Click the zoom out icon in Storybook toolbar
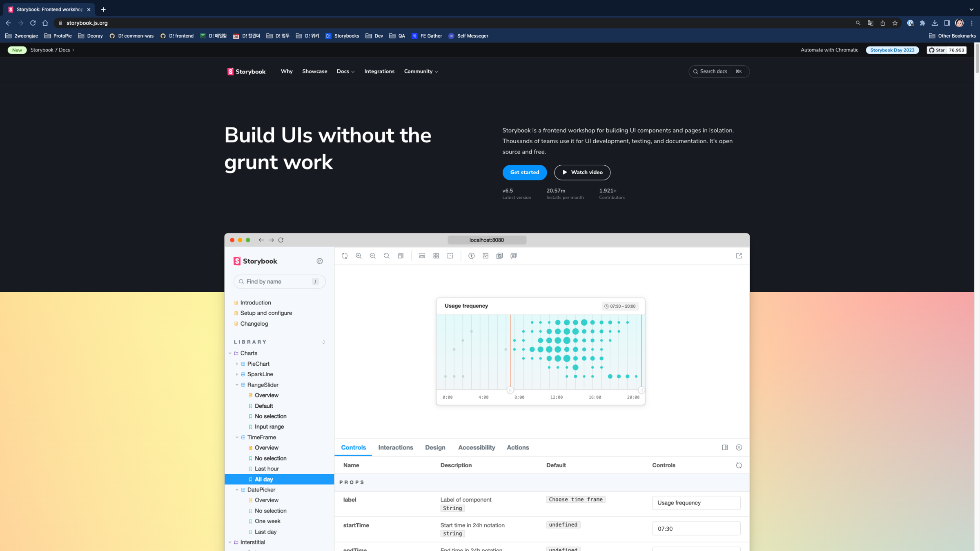Image resolution: width=980 pixels, height=551 pixels. point(372,256)
